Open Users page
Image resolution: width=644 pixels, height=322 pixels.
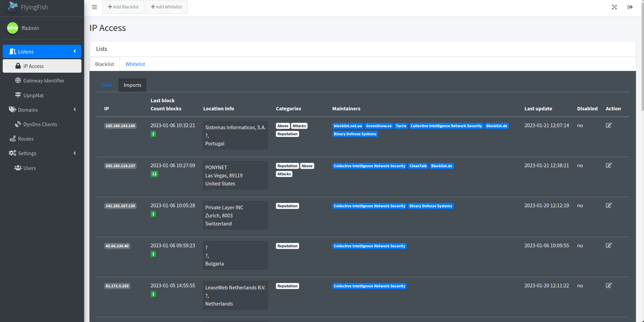(42, 168)
